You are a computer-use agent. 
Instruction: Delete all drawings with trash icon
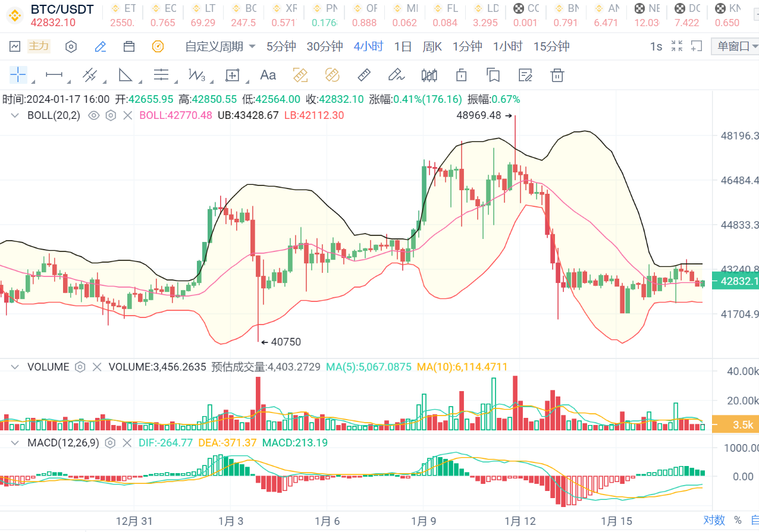pyautogui.click(x=557, y=75)
